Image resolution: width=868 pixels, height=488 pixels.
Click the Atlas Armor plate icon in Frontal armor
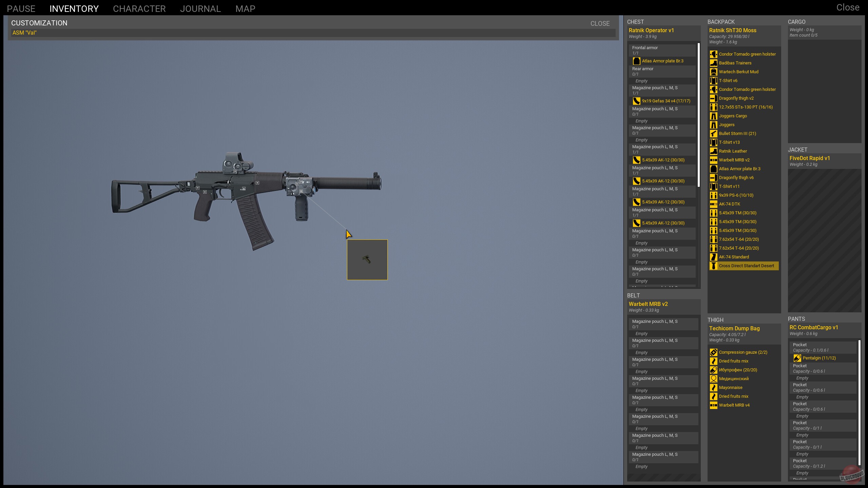pyautogui.click(x=636, y=61)
